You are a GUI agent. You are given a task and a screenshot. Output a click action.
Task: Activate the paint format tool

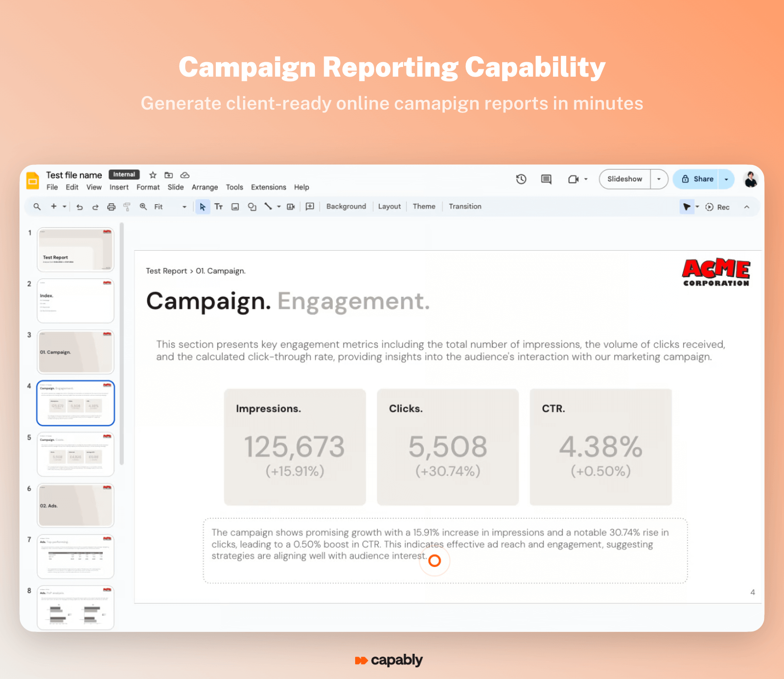127,207
